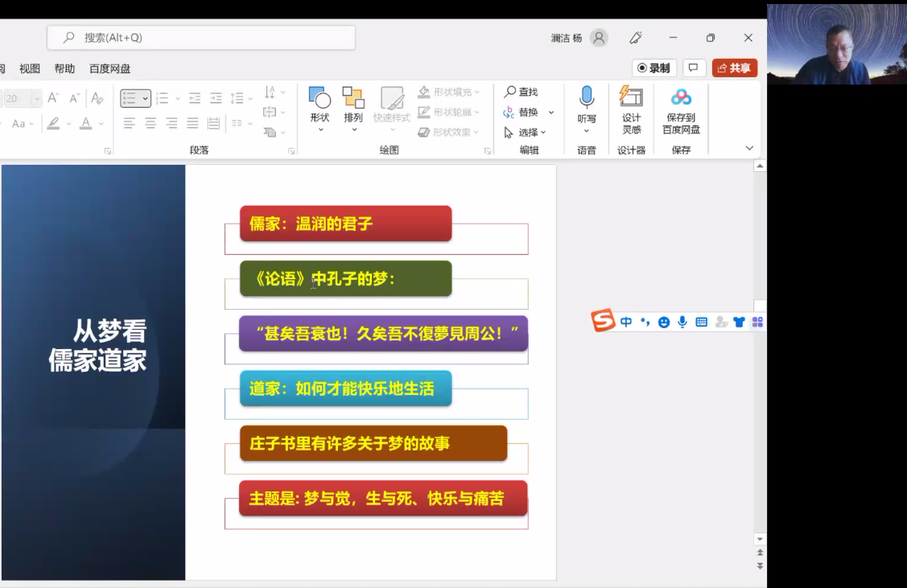Toggle the 录制 (Record) button
The height and width of the screenshot is (588, 907).
[x=653, y=68]
